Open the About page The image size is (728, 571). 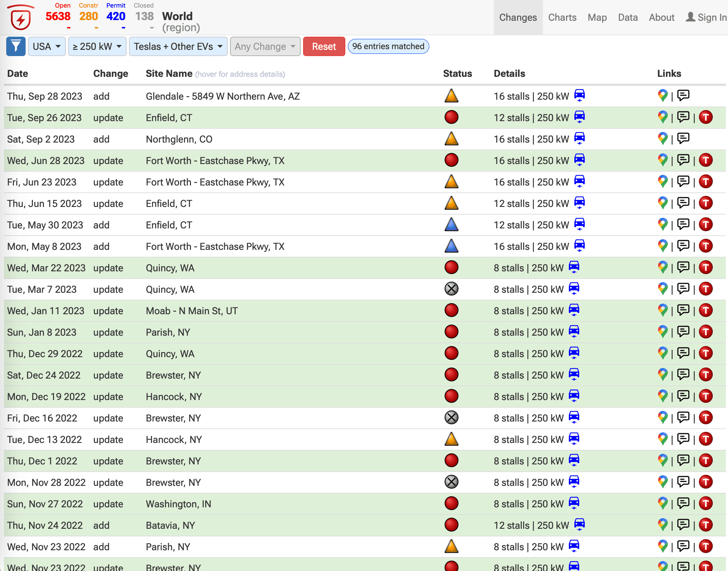[x=662, y=17]
